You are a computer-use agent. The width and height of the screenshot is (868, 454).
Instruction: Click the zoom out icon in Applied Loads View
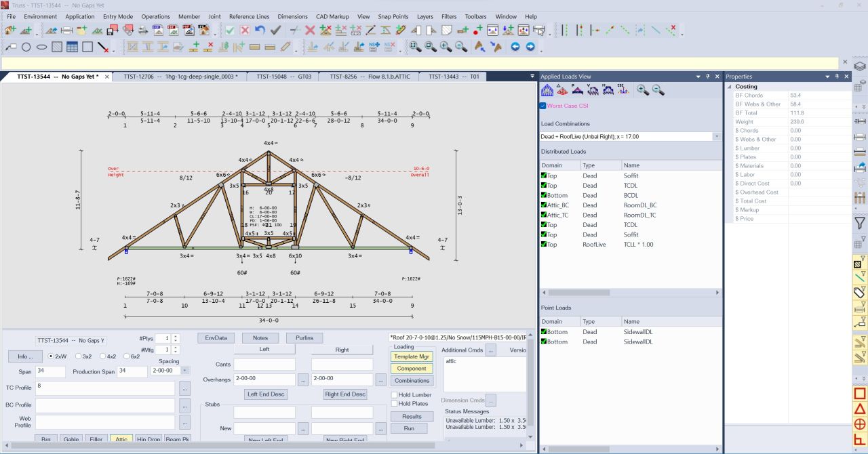click(x=656, y=89)
